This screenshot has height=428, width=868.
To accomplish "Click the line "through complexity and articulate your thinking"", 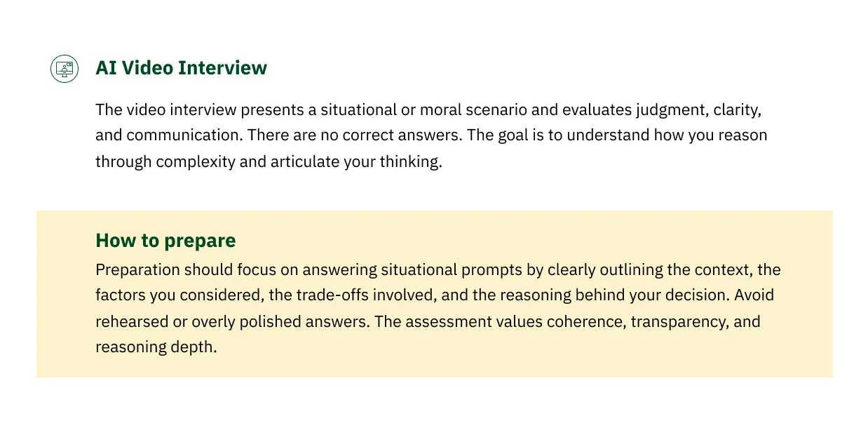I will (x=269, y=161).
